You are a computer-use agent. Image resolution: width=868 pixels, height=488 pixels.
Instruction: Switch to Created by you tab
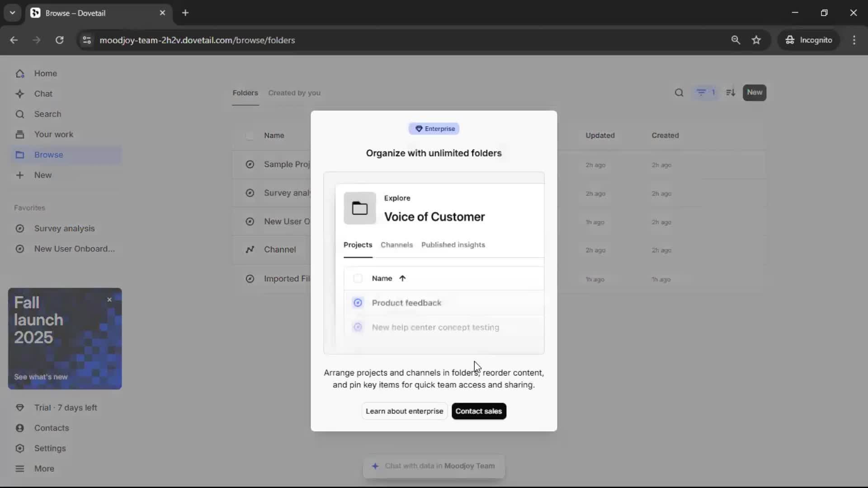click(294, 93)
